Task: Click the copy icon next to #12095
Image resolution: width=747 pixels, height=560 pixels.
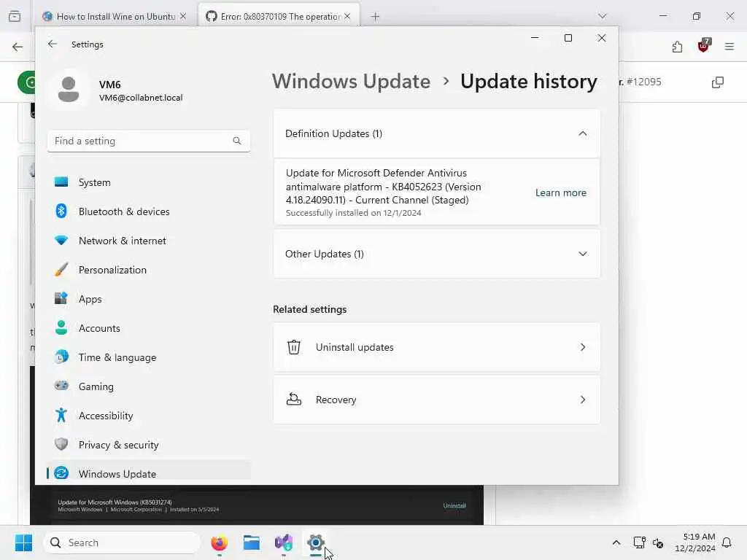Action: pyautogui.click(x=718, y=82)
